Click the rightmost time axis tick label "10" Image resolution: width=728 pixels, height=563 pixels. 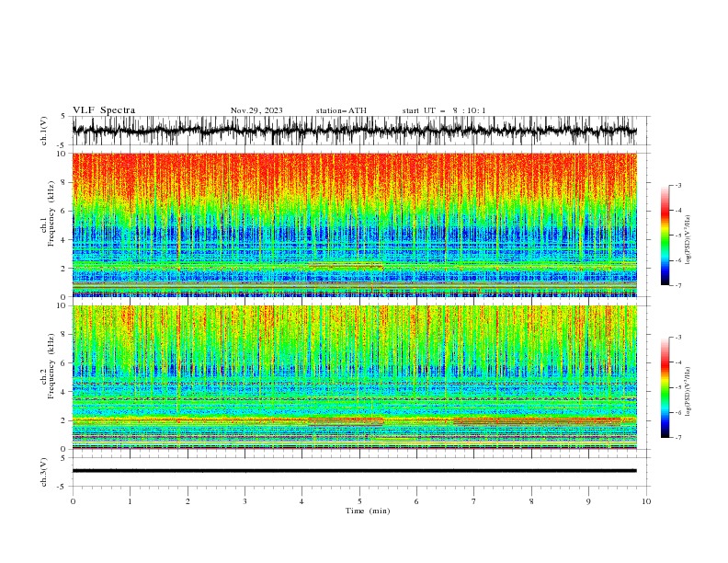(x=646, y=501)
